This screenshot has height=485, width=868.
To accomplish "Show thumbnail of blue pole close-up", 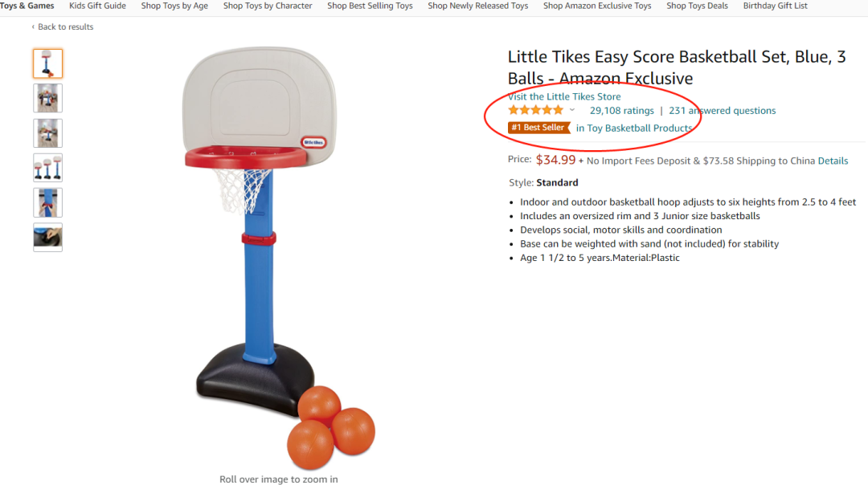I will pyautogui.click(x=47, y=203).
